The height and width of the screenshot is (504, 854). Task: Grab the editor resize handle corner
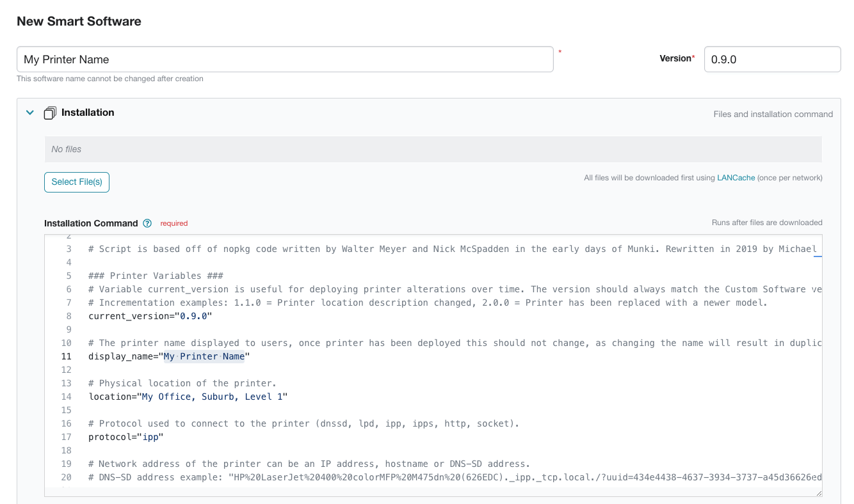(819, 493)
